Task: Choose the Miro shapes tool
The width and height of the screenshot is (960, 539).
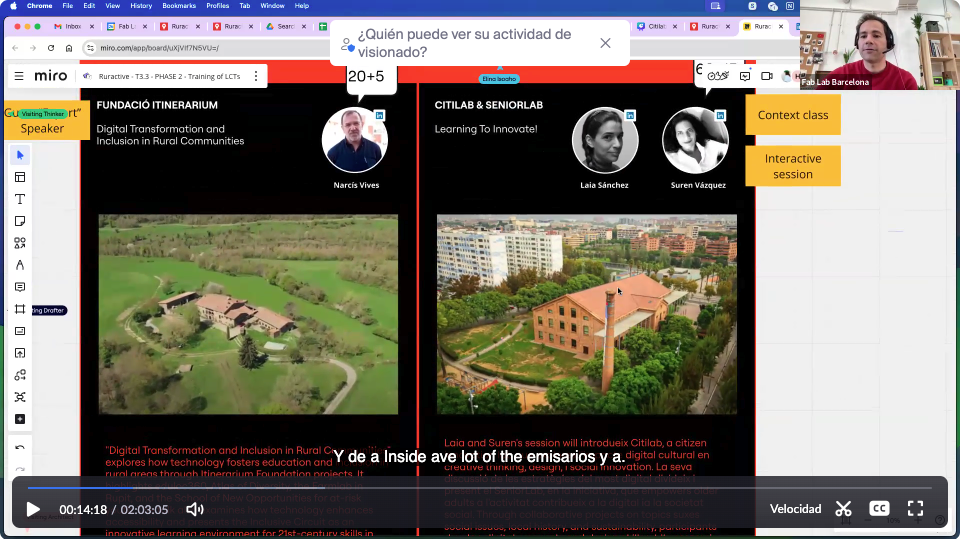Action: click(x=20, y=243)
